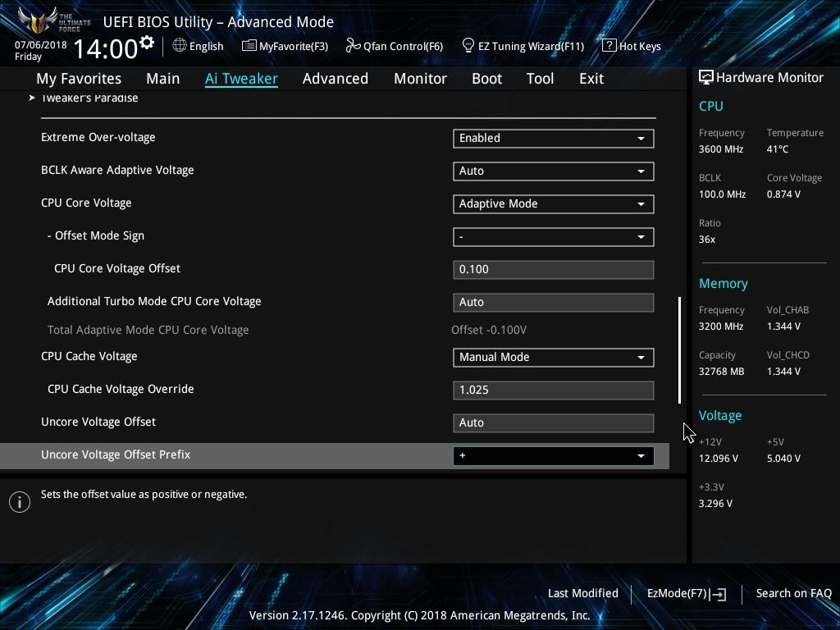Click the Memory frequency 3200 MHz value

[720, 326]
